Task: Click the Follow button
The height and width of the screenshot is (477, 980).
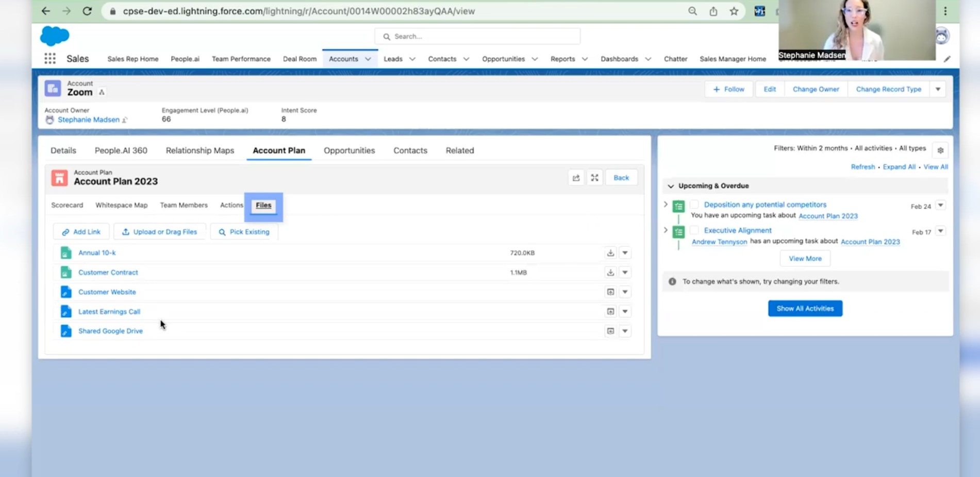Action: (728, 89)
